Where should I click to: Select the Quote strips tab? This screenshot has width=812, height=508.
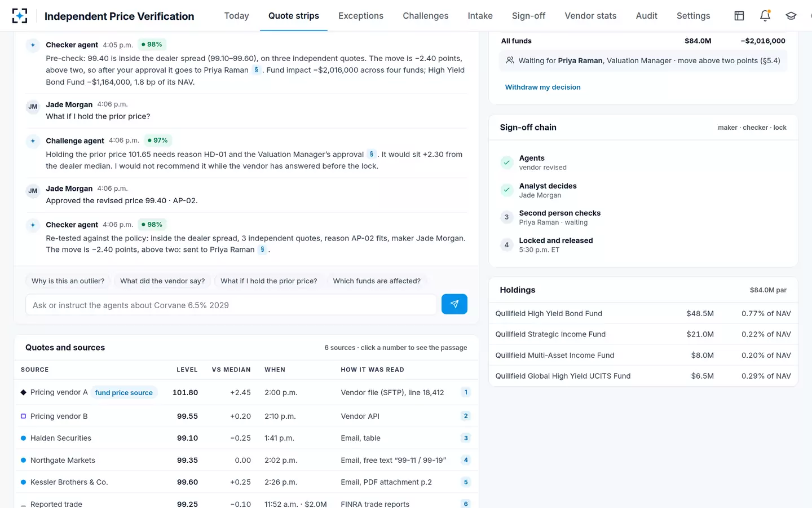[294, 16]
